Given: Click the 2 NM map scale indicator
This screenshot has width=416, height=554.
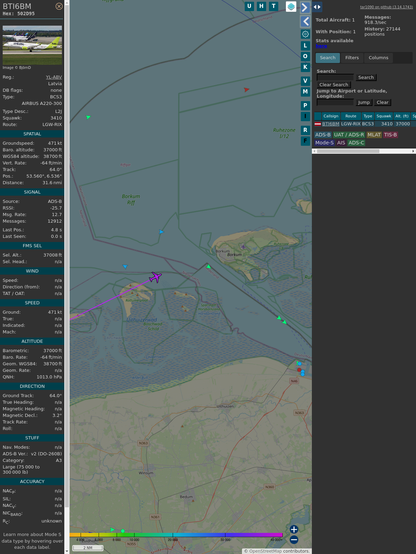Looking at the screenshot, I should 88,548.
